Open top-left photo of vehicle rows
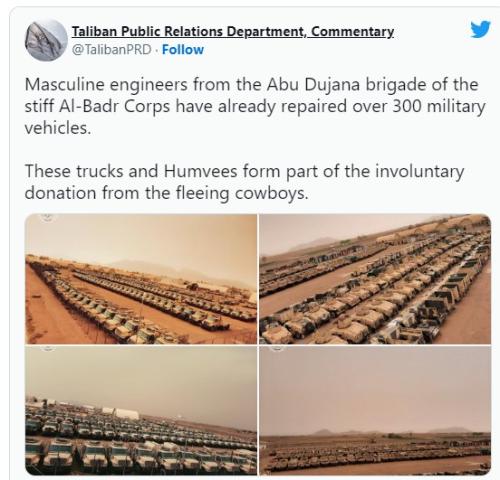 point(141,279)
